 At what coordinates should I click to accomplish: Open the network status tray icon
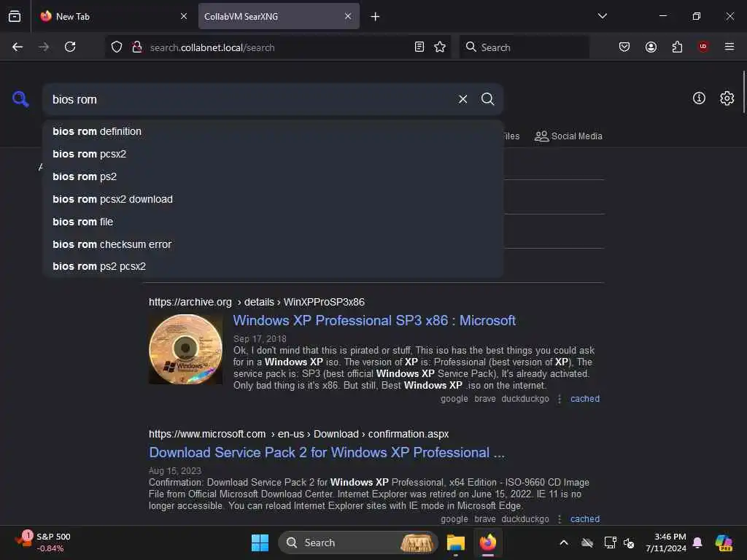610,542
